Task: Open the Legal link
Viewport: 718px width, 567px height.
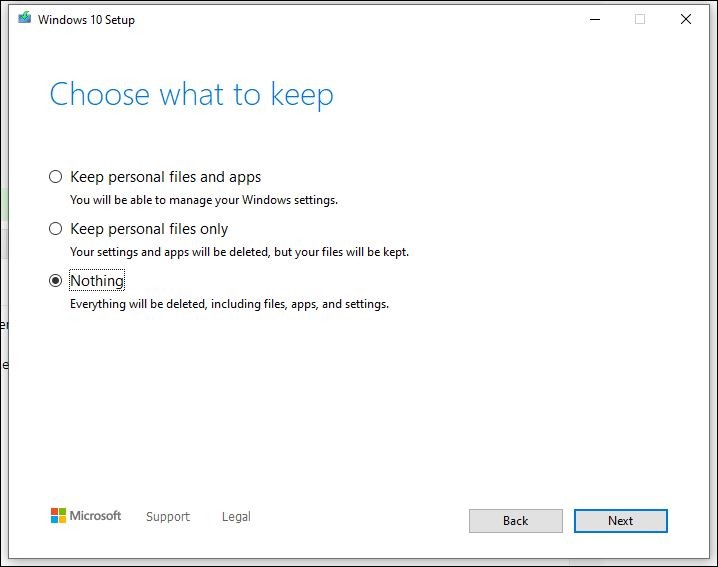Action: pyautogui.click(x=236, y=517)
